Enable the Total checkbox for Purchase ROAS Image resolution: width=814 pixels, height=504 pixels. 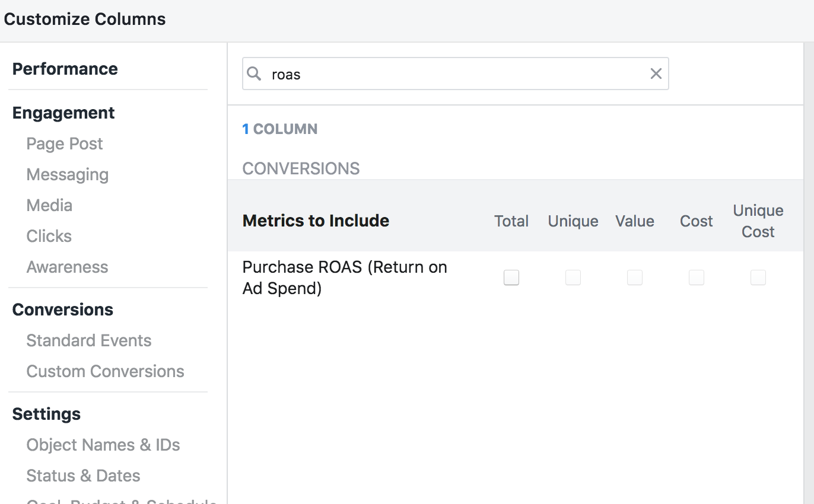click(x=511, y=277)
